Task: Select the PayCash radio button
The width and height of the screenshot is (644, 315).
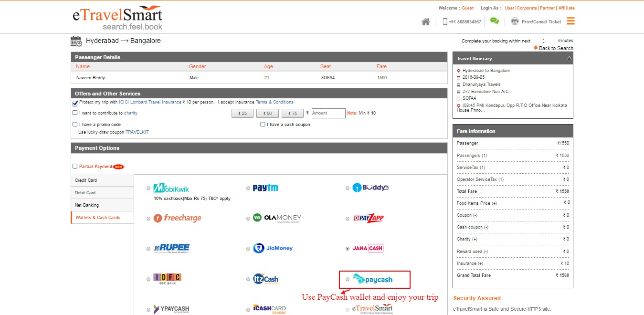Action: pyautogui.click(x=348, y=279)
